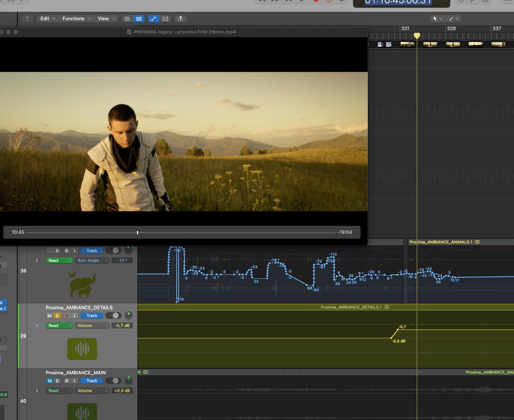Open Read automation mode on Proxima_AMBIANCE_MAIN

point(59,390)
